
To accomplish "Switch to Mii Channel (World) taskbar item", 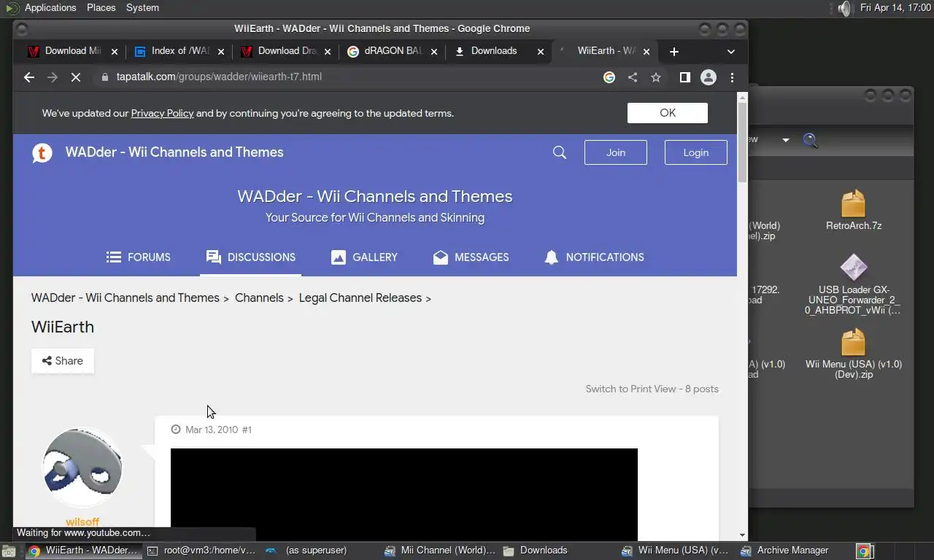I will click(440, 551).
